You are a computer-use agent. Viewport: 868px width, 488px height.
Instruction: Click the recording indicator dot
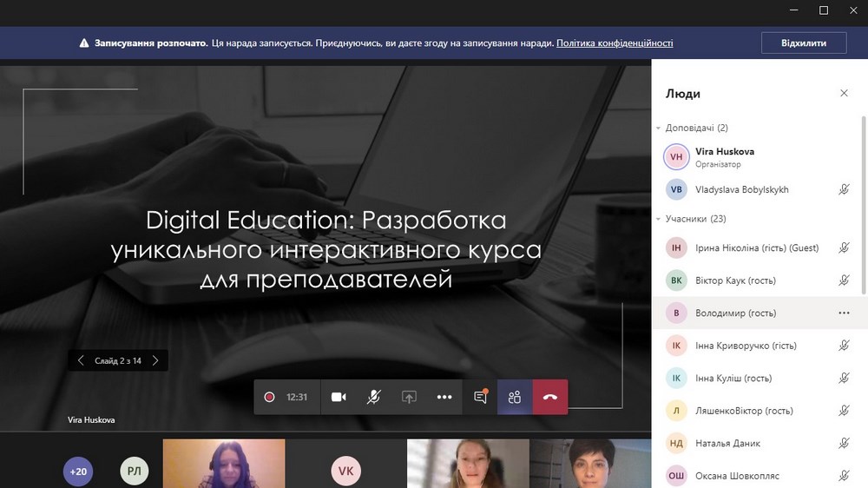click(269, 397)
